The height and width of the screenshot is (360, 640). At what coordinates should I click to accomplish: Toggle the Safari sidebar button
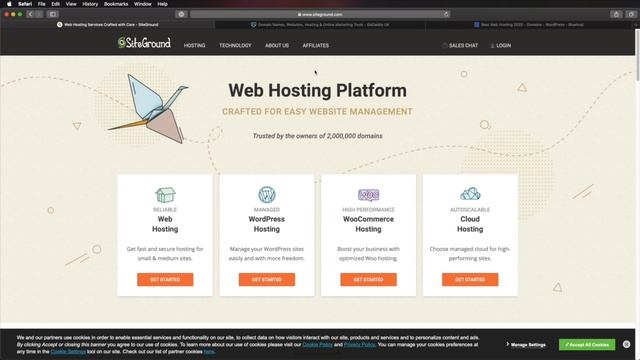pyautogui.click(x=53, y=14)
